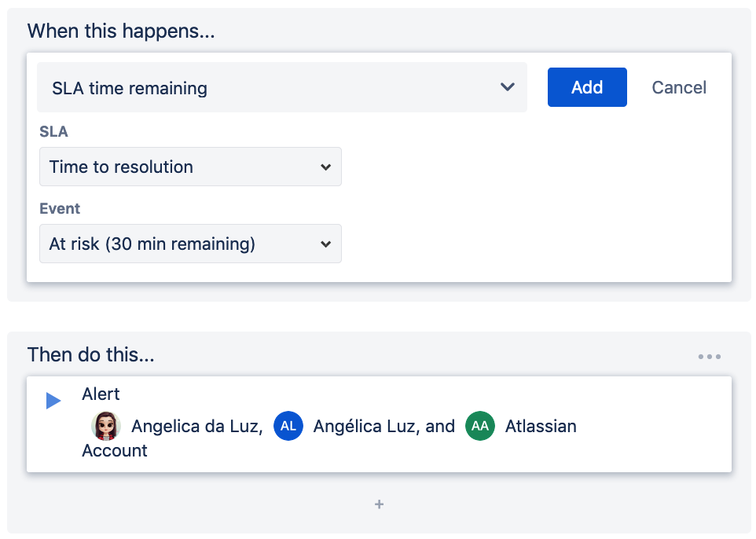Click the plus icon to add another action
This screenshot has height=539, width=756.
[379, 504]
